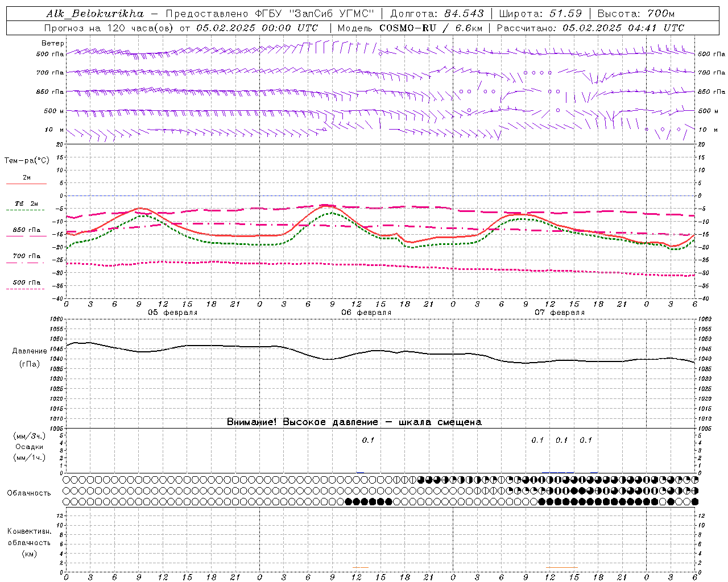The height and width of the screenshot is (582, 728).
Task: Click the (мм/1ч.) precipitation unit
Action: [30, 458]
